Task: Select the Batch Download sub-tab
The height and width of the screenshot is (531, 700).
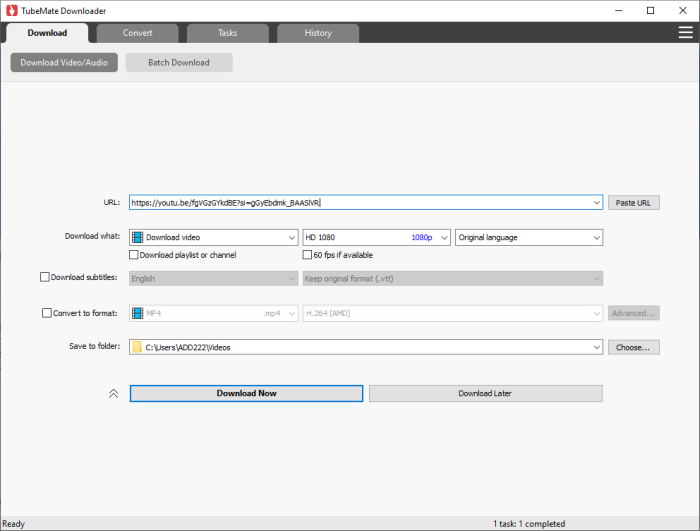Action: click(x=179, y=63)
